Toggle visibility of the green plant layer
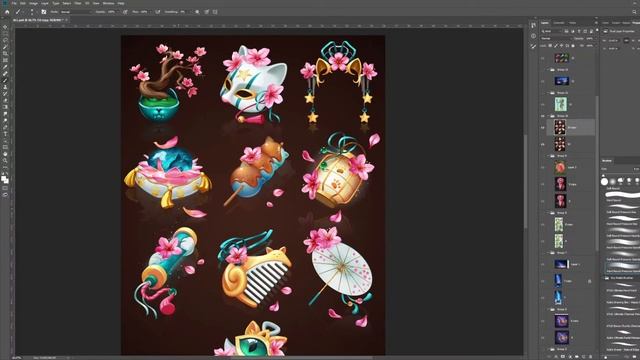This screenshot has width=640, height=360. (543, 104)
